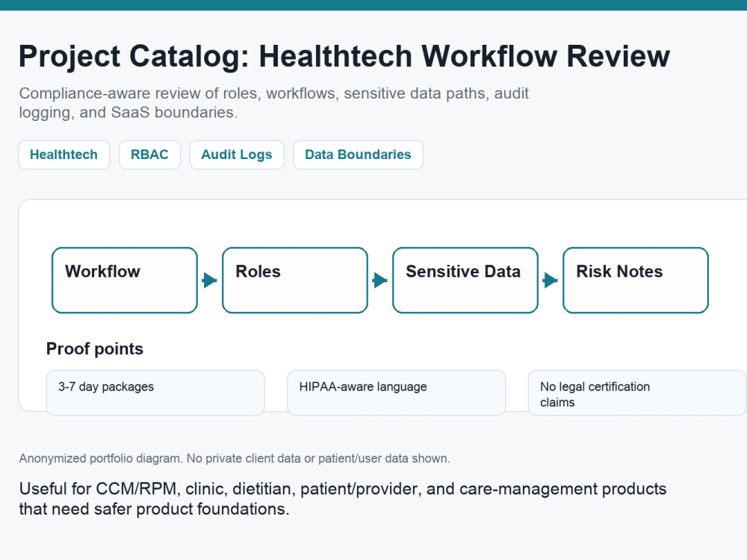The width and height of the screenshot is (747, 560).
Task: Click the Proof points heading
Action: tap(95, 349)
